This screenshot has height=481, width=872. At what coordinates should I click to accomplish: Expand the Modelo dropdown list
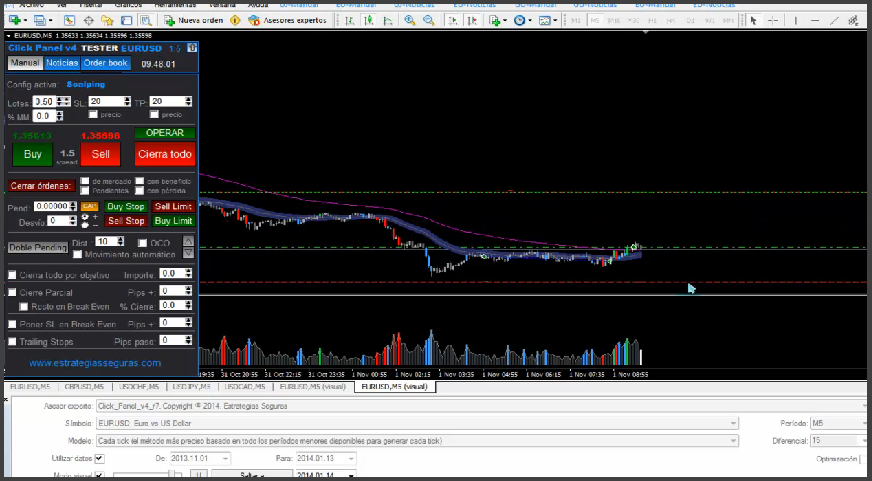[x=733, y=439]
